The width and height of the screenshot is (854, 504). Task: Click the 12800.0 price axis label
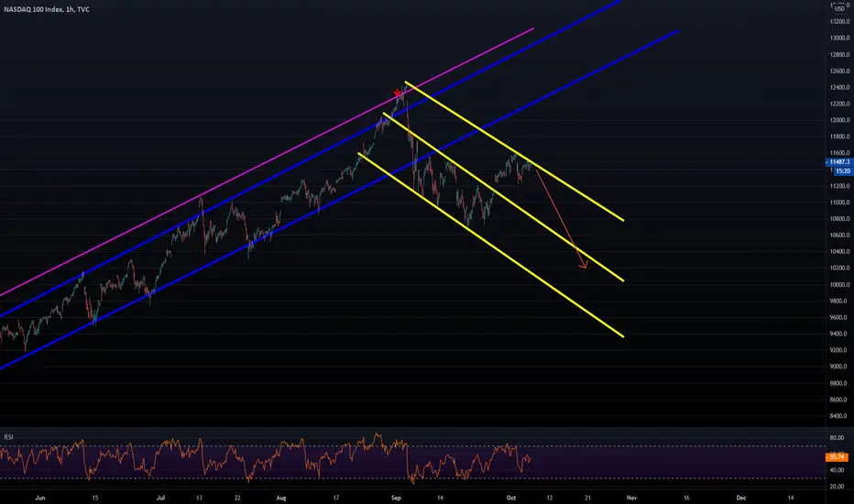click(839, 54)
